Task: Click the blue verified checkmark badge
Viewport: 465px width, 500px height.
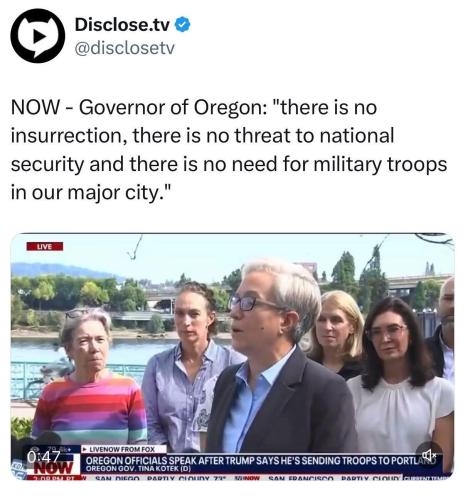Action: pyautogui.click(x=183, y=24)
